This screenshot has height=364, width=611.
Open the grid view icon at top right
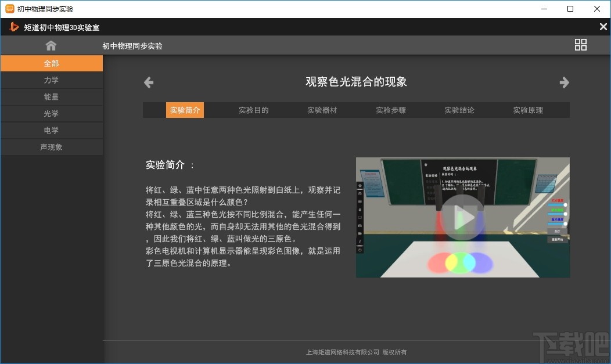580,45
